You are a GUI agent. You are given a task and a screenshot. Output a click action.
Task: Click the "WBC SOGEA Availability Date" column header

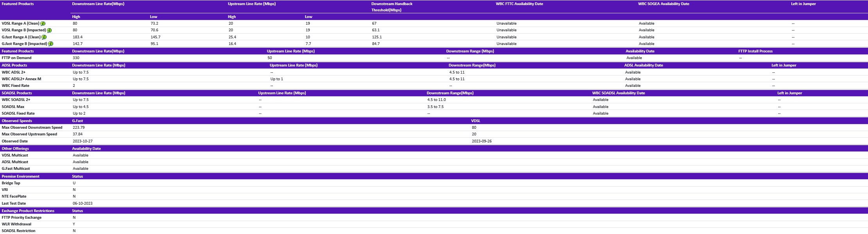point(664,4)
